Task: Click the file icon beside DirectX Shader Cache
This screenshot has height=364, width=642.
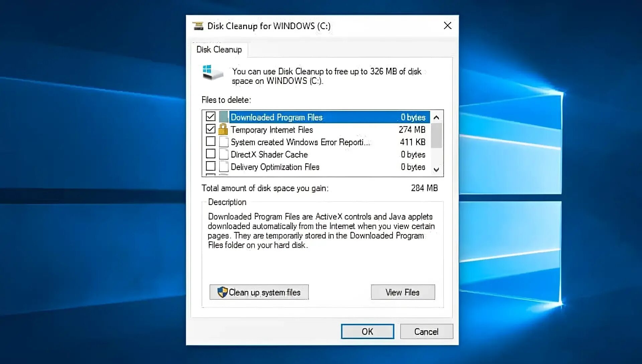Action: click(x=224, y=154)
